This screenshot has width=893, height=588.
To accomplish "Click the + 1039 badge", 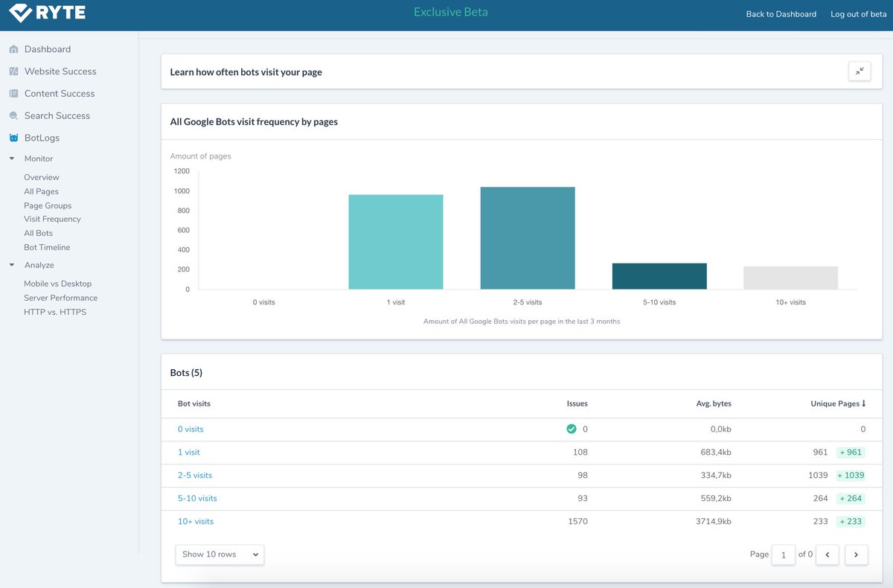I will tap(850, 475).
